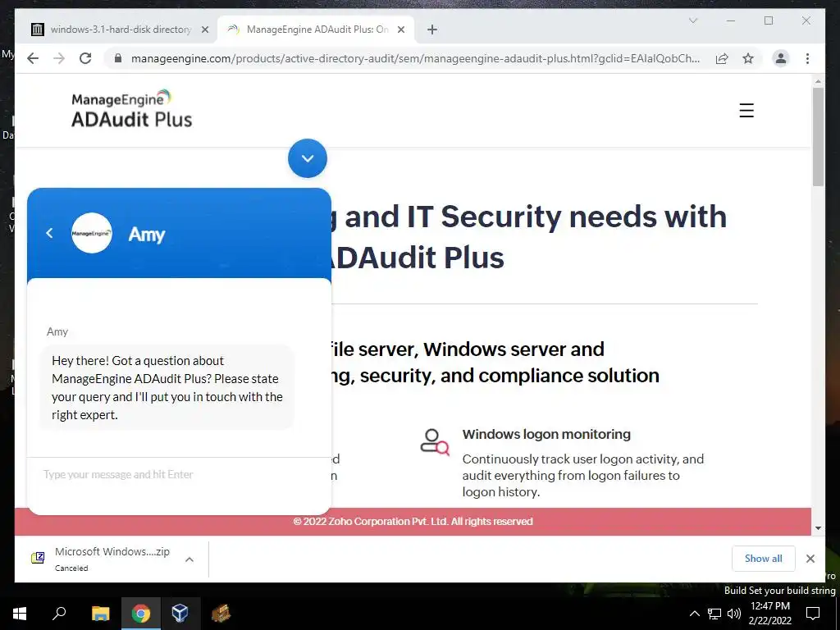This screenshot has height=630, width=840.
Task: Click the chat message input field
Action: point(179,475)
